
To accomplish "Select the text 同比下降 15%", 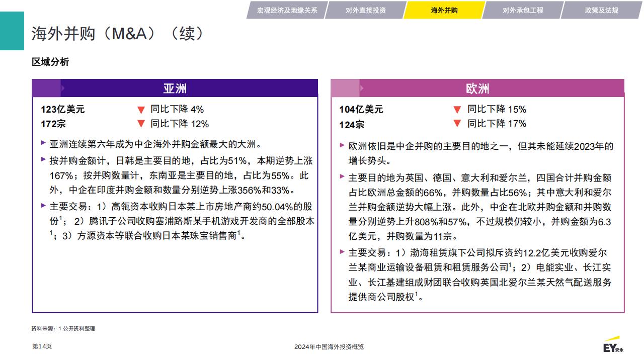I will point(497,109).
